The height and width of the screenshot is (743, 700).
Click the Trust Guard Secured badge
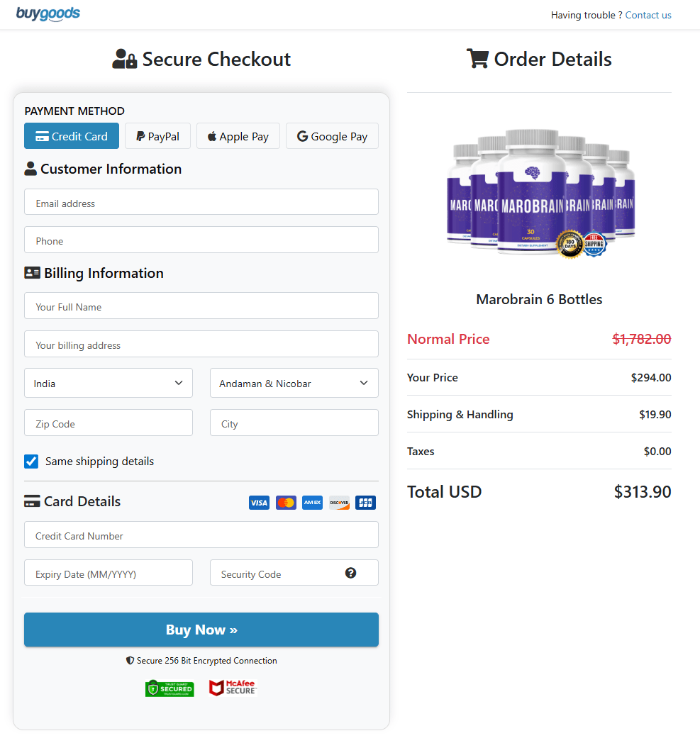(170, 688)
